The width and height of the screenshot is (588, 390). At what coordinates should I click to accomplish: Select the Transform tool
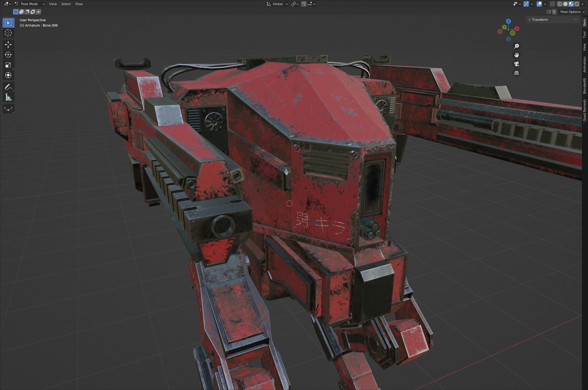(8, 75)
